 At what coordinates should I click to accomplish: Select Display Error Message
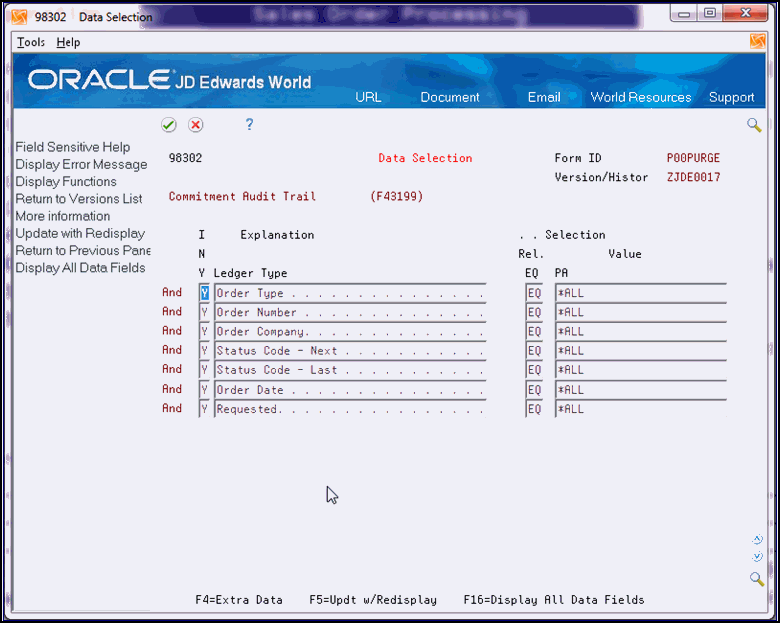(81, 164)
